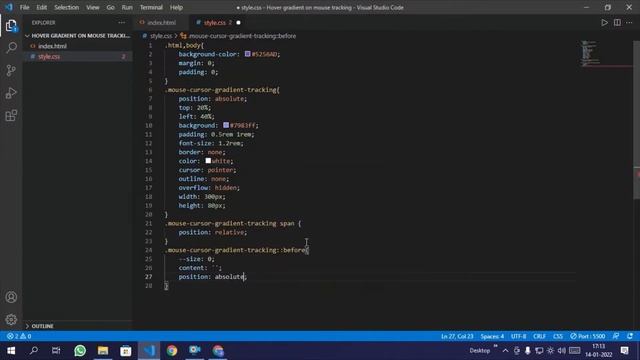Open the clock and date flyout

pyautogui.click(x=598, y=351)
